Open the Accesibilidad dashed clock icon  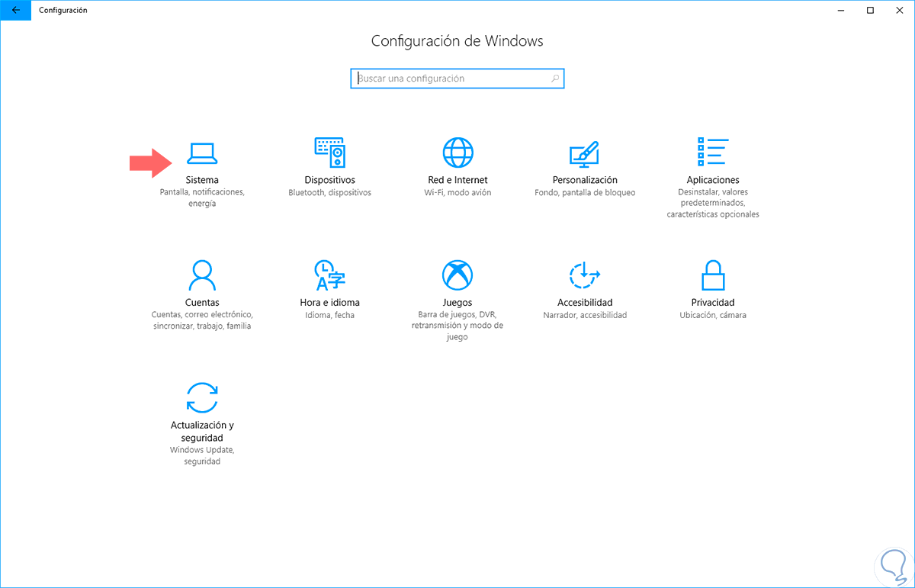pos(585,275)
